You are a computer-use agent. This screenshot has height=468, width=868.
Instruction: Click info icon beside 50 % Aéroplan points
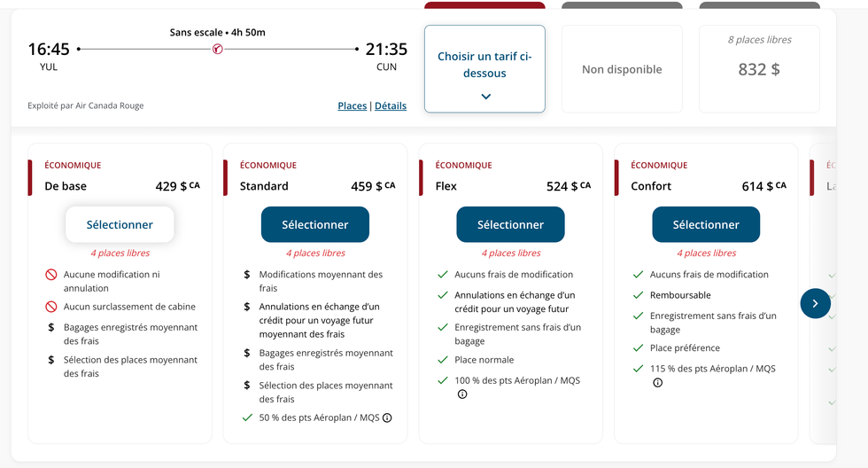[x=387, y=418]
